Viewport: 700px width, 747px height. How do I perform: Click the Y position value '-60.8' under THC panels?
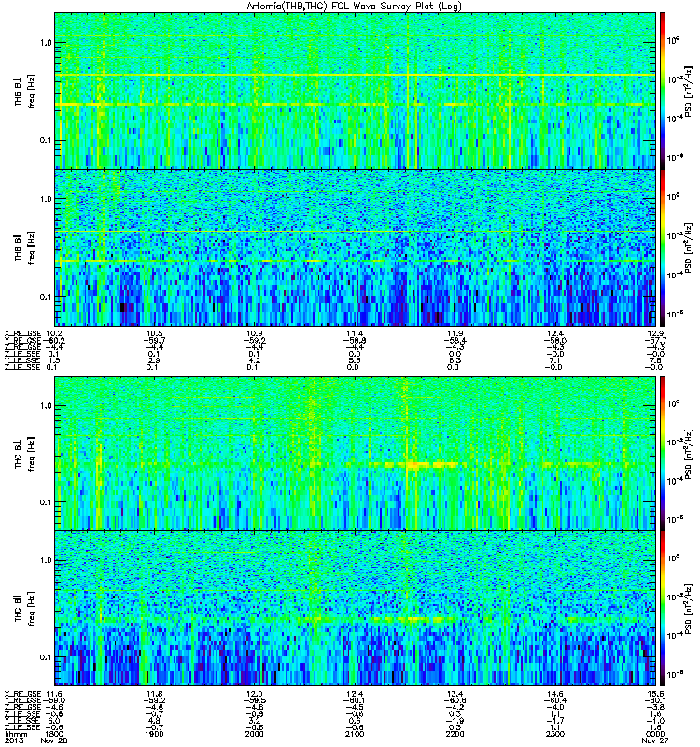(x=455, y=700)
